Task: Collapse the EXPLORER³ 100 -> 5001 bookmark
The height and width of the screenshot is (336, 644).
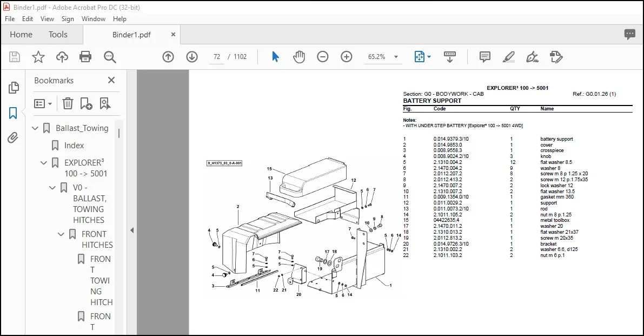Action: (44, 163)
